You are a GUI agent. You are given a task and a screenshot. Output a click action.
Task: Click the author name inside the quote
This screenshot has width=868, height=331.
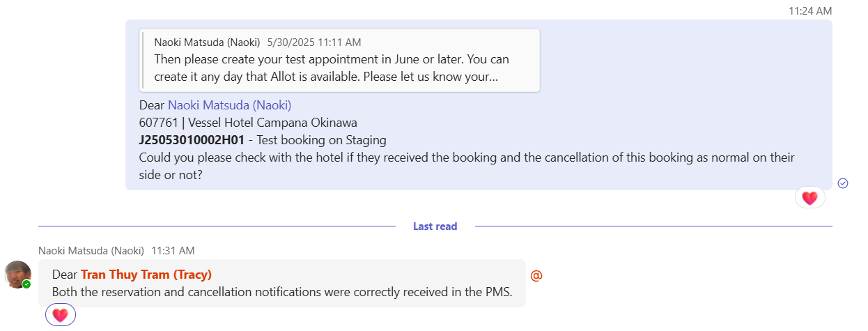pyautogui.click(x=206, y=42)
